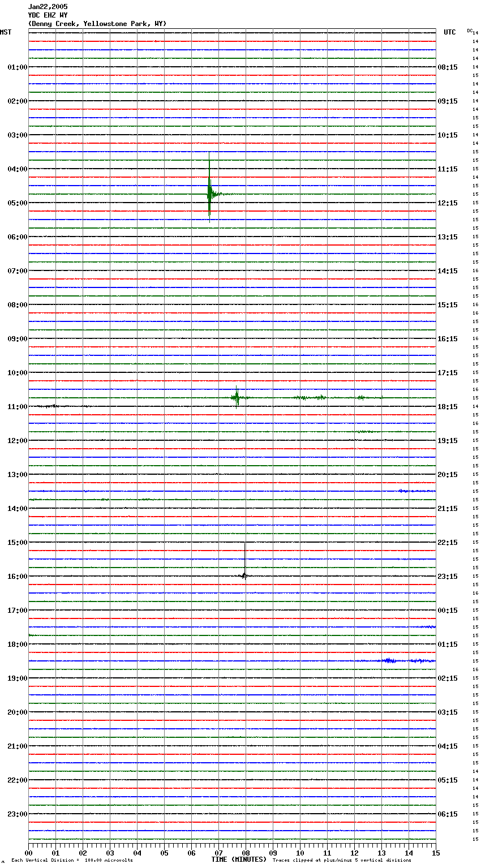This screenshot has height=868, width=481.
Task: Click the 15:15 UTC label
Action: [448, 305]
